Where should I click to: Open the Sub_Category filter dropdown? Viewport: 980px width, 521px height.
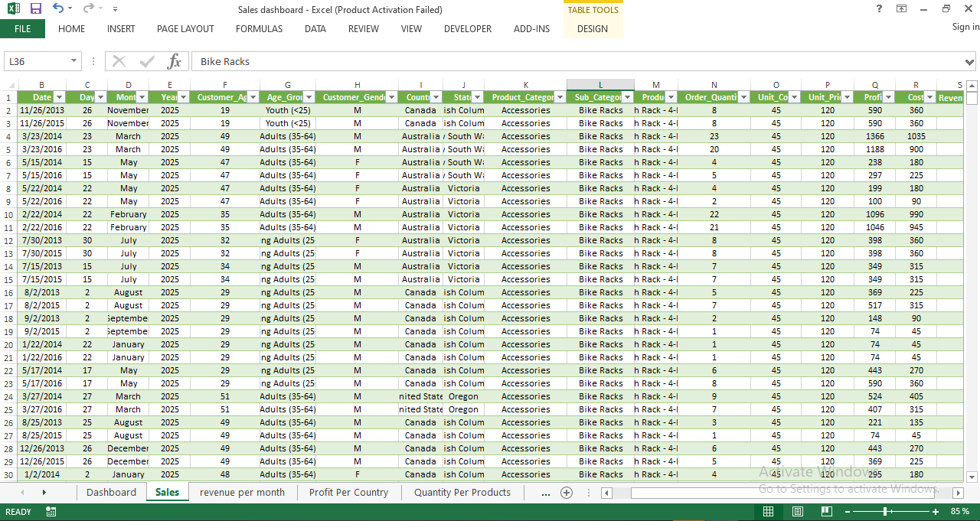point(627,97)
